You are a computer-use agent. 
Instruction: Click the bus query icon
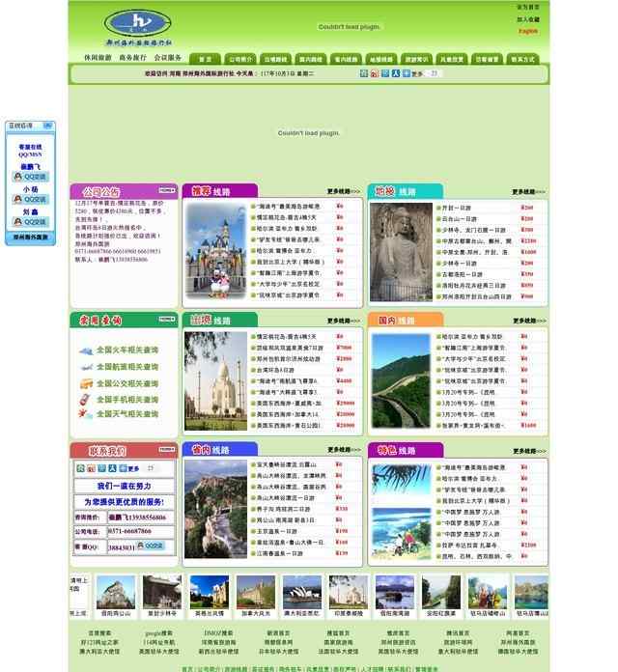point(86,383)
